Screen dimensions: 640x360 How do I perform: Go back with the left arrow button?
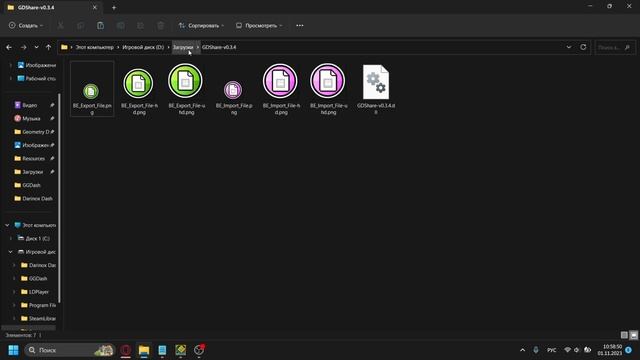(9, 47)
